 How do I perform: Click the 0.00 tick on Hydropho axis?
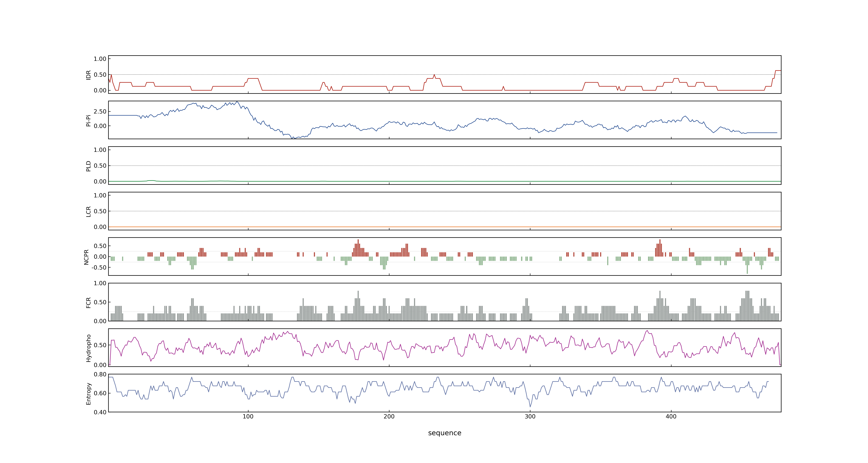(100, 365)
